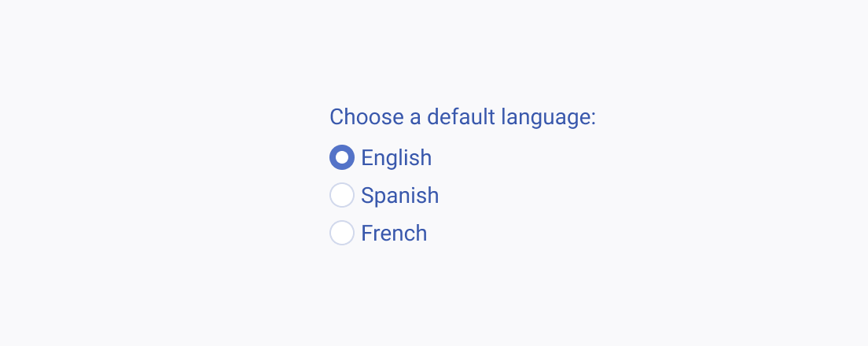Click the "English" label text
Screen dimensions: 868x346
pos(396,158)
